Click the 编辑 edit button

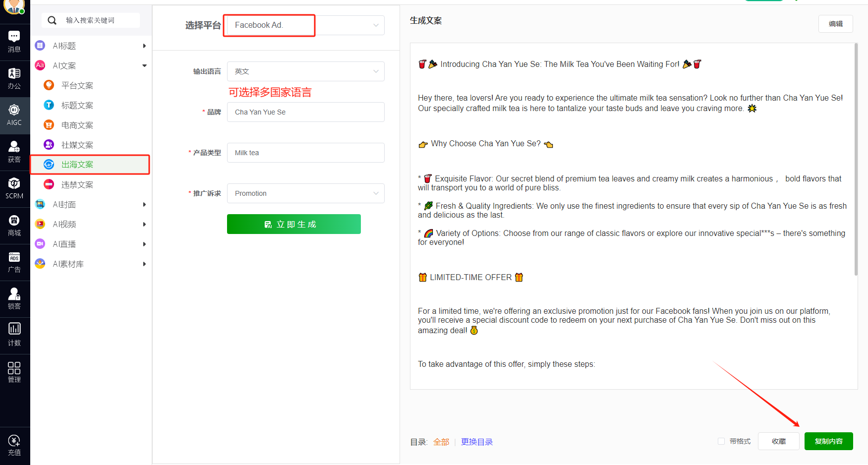836,24
